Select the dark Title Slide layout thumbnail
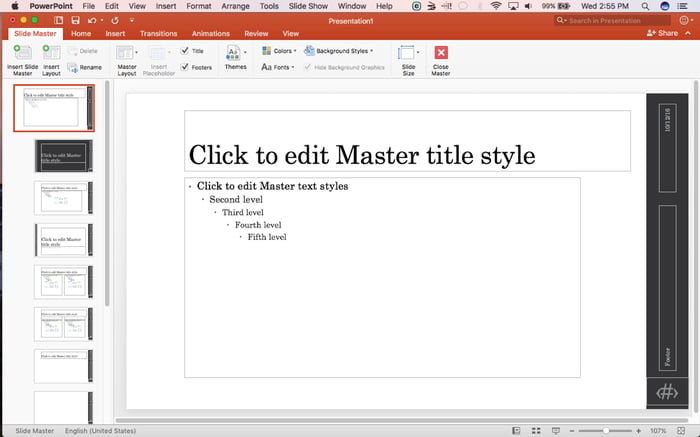This screenshot has width=700, height=437. (64, 156)
